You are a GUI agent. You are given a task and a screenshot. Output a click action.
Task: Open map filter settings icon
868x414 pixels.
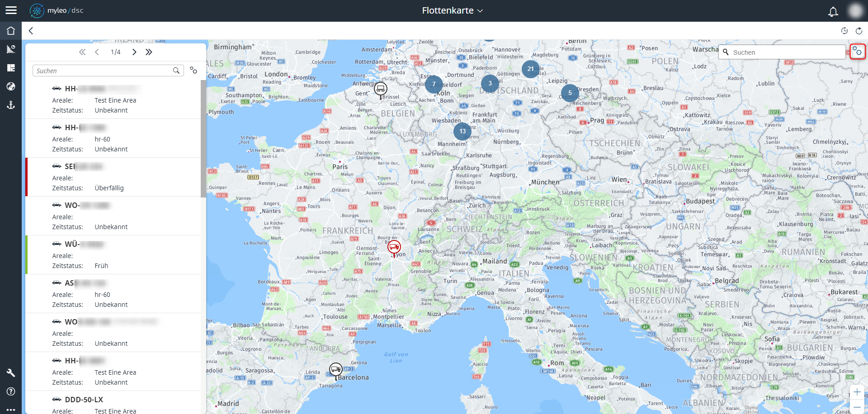click(x=858, y=52)
